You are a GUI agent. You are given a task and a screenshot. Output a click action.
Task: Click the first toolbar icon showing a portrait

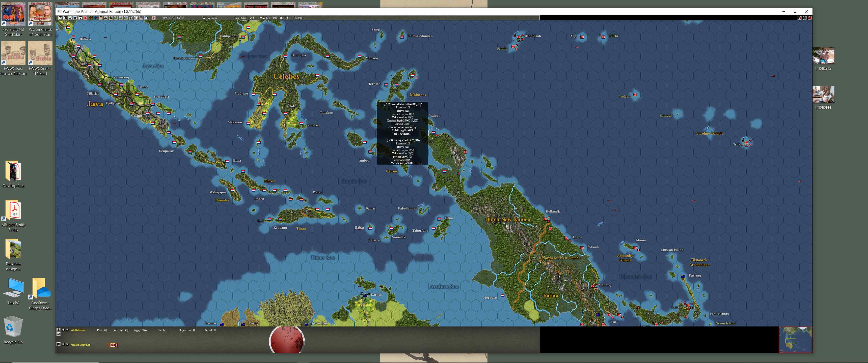(x=60, y=18)
